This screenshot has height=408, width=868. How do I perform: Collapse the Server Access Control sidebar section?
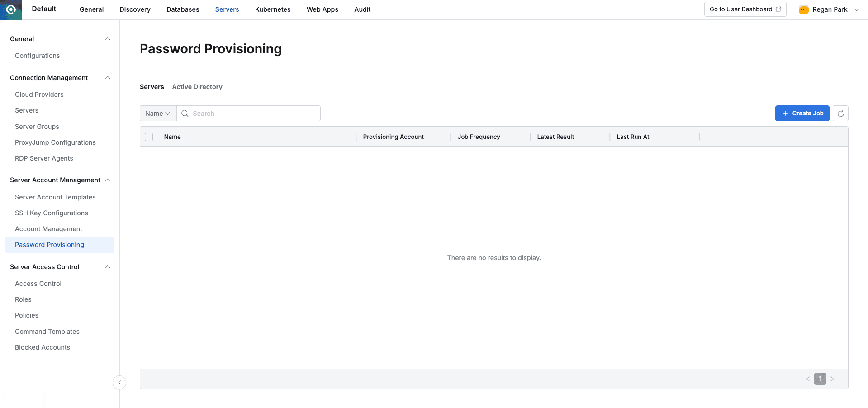(x=107, y=266)
